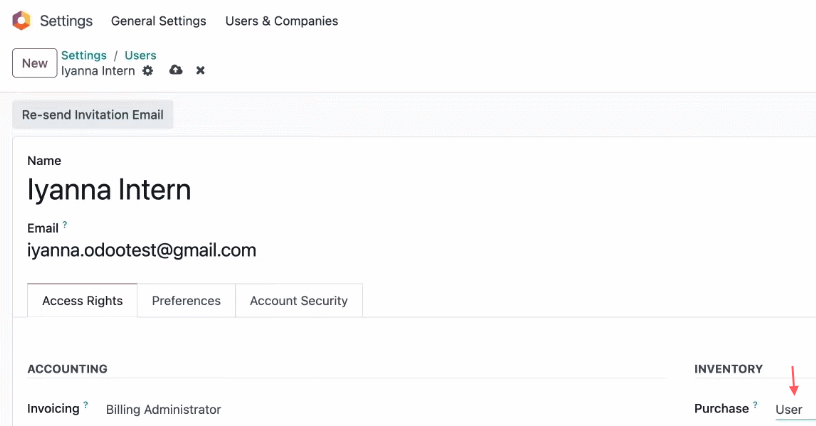
Task: Discard changes with the X icon
Action: (x=200, y=70)
